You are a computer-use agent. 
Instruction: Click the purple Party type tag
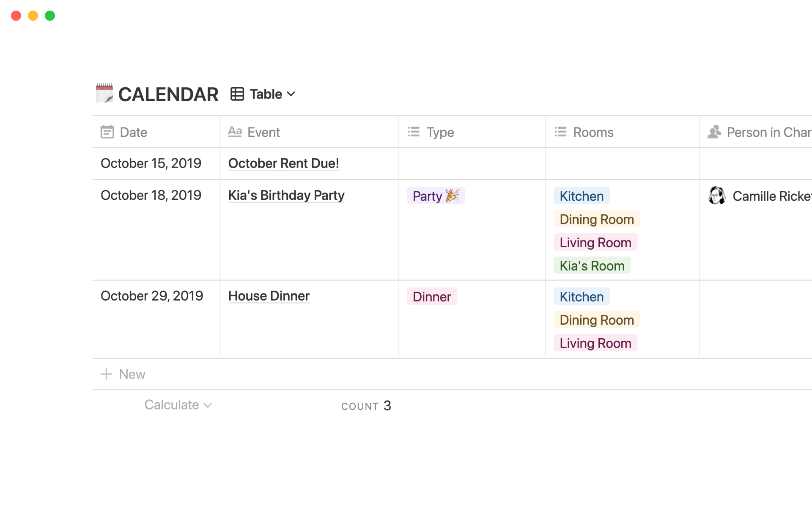point(436,196)
